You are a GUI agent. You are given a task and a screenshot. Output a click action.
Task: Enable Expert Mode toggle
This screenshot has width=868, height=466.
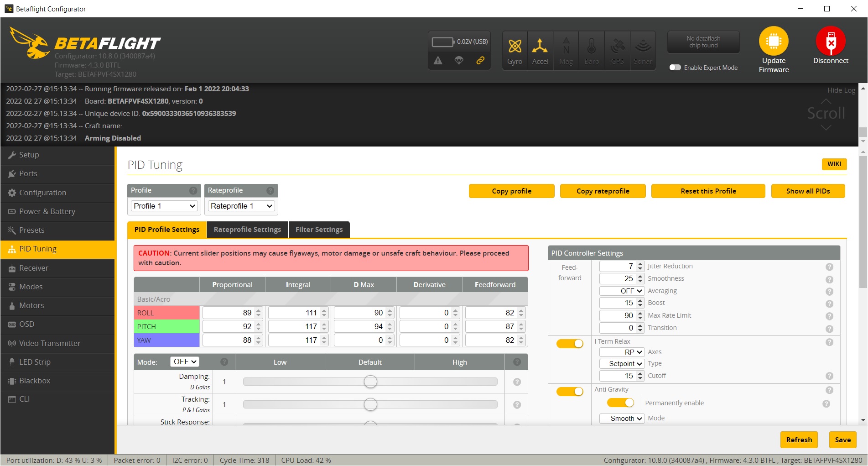[x=675, y=68]
